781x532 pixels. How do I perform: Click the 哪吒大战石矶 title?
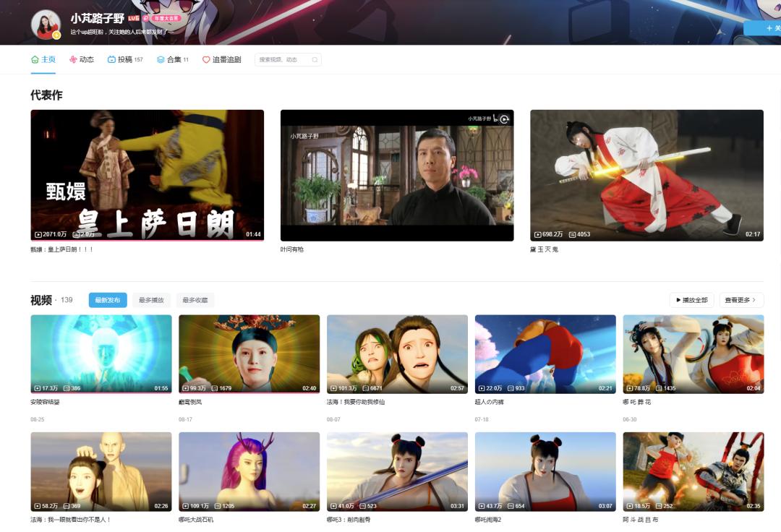point(196,520)
